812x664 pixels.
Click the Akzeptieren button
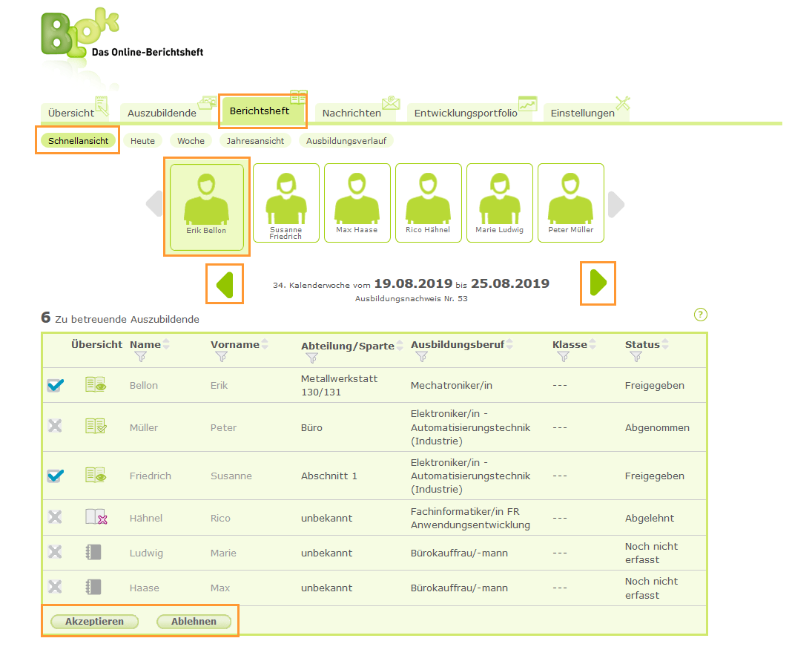pyautogui.click(x=94, y=622)
